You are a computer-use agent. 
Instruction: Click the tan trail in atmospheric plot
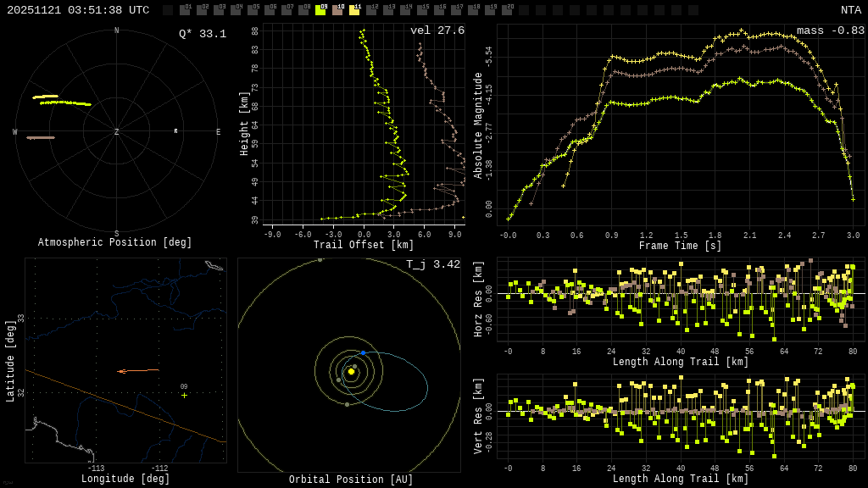pos(41,137)
